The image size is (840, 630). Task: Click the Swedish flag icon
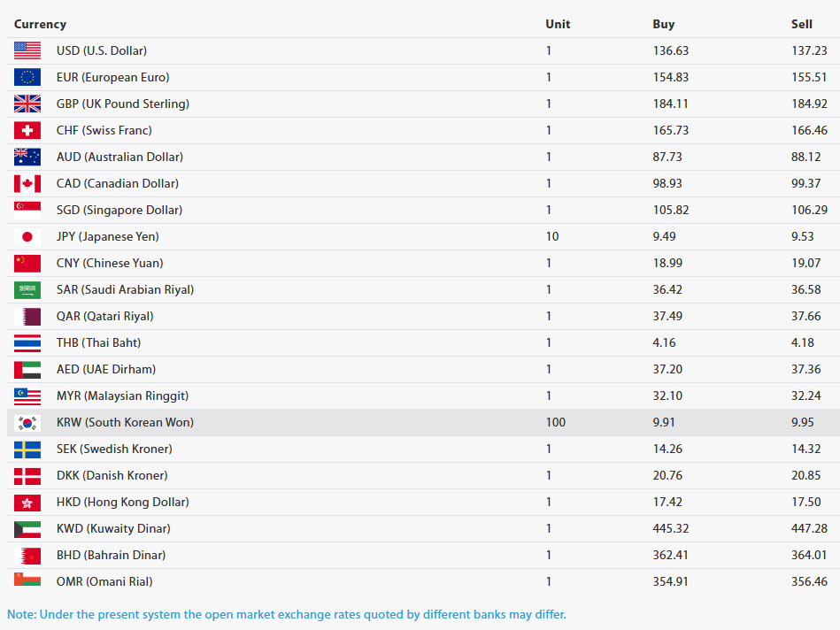click(27, 449)
